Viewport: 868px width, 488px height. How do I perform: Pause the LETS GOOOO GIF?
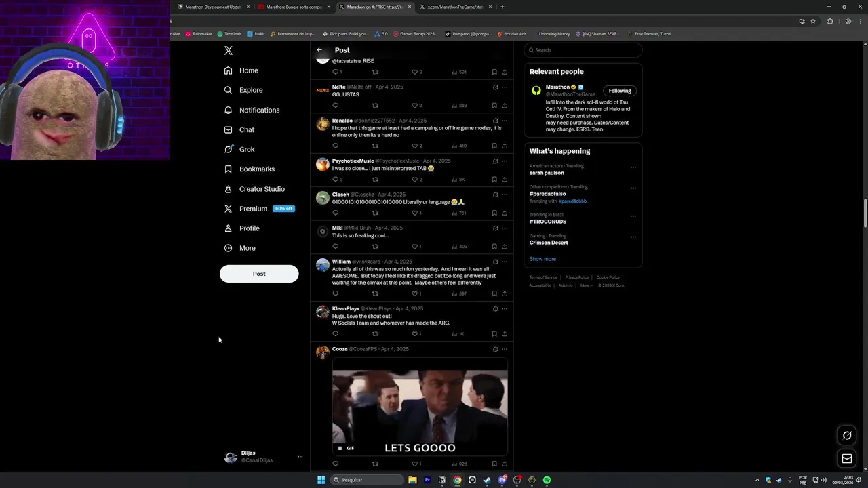tap(340, 448)
